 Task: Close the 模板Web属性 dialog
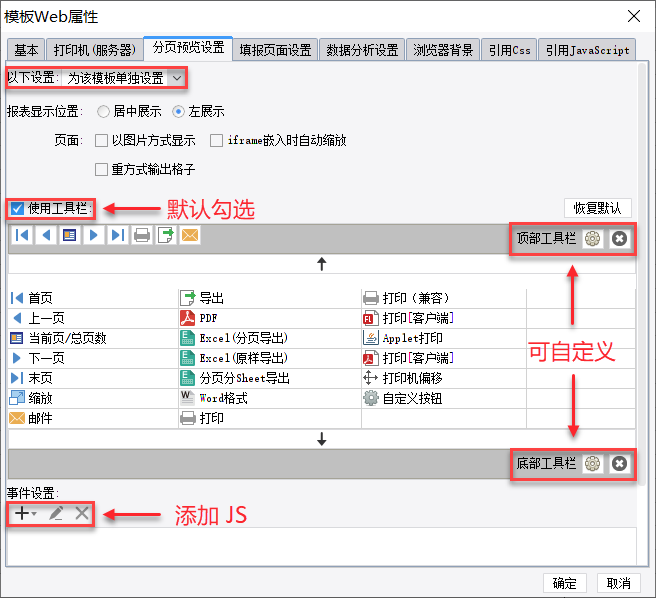634,16
